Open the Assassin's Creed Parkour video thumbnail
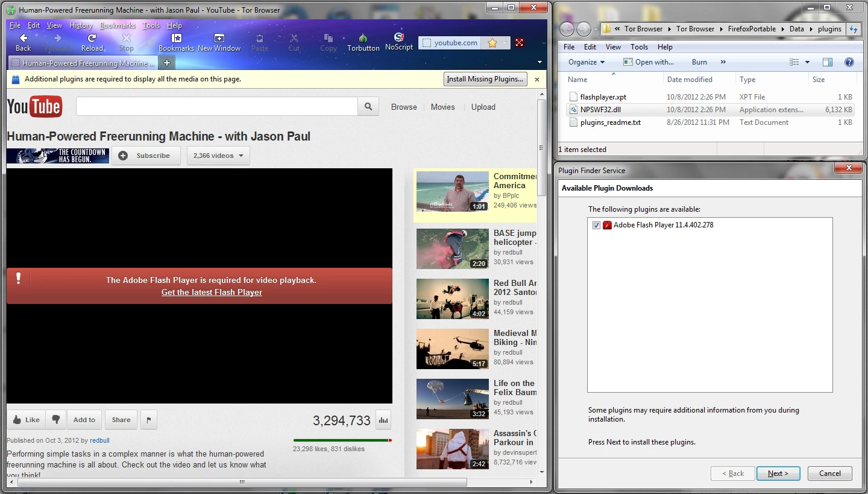 click(x=452, y=449)
